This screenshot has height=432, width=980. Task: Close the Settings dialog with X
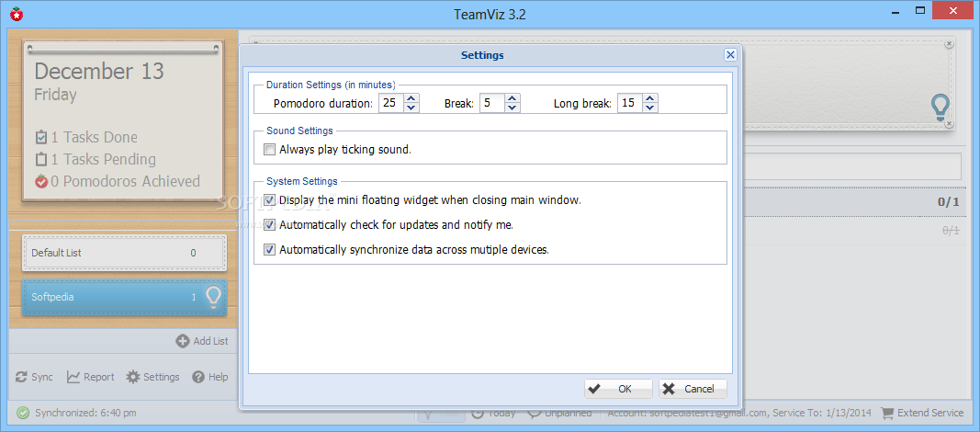(x=730, y=55)
